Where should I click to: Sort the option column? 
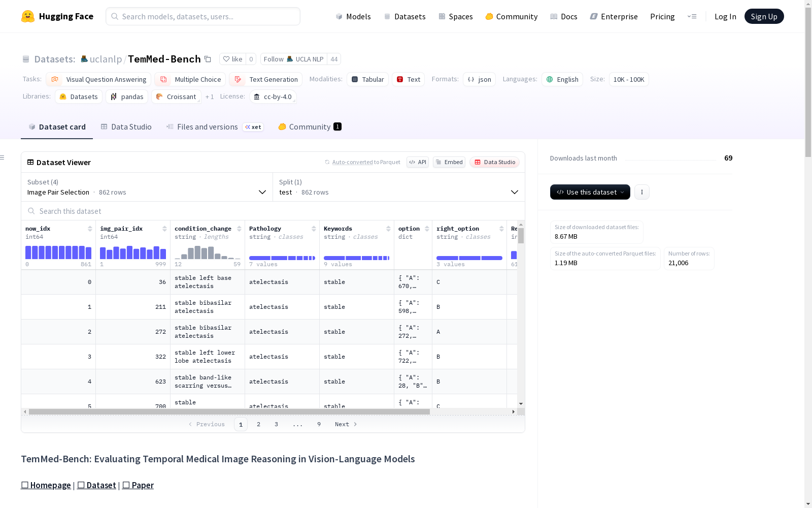tap(427, 229)
